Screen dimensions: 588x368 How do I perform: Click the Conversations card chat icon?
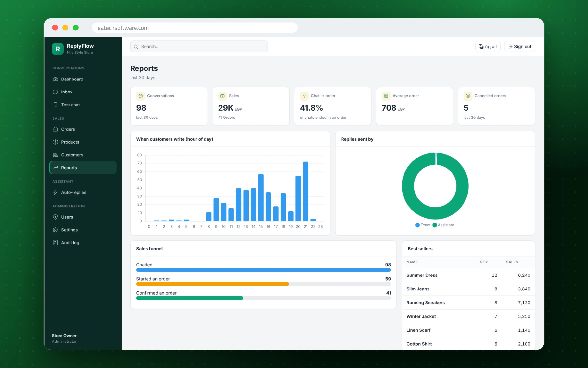coord(141,96)
